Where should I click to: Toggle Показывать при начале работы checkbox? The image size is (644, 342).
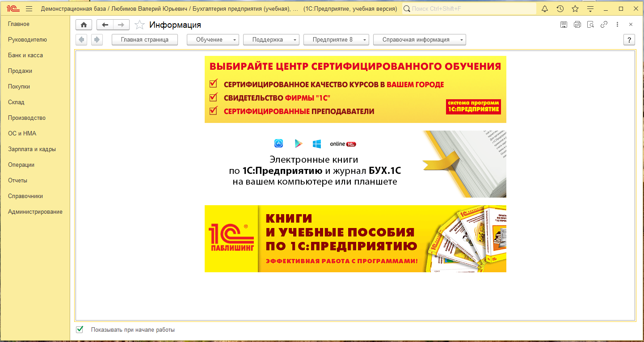(80, 329)
